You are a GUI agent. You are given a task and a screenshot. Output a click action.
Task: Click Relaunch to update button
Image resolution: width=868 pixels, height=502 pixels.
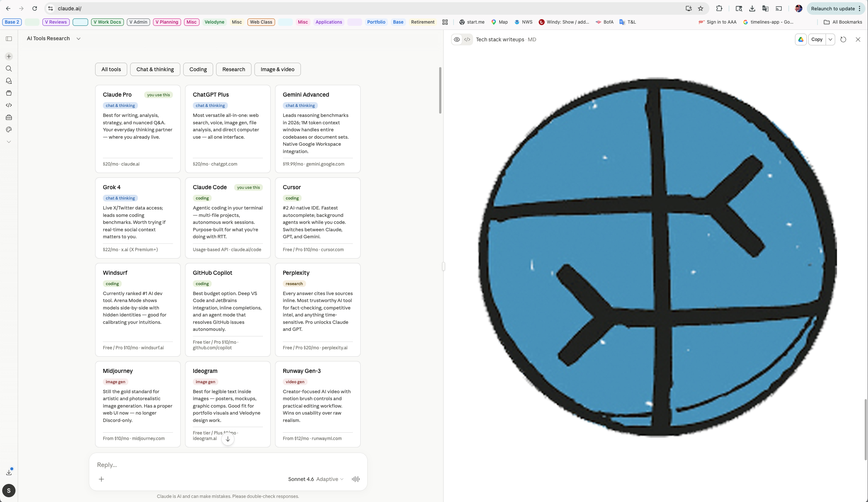[833, 8]
